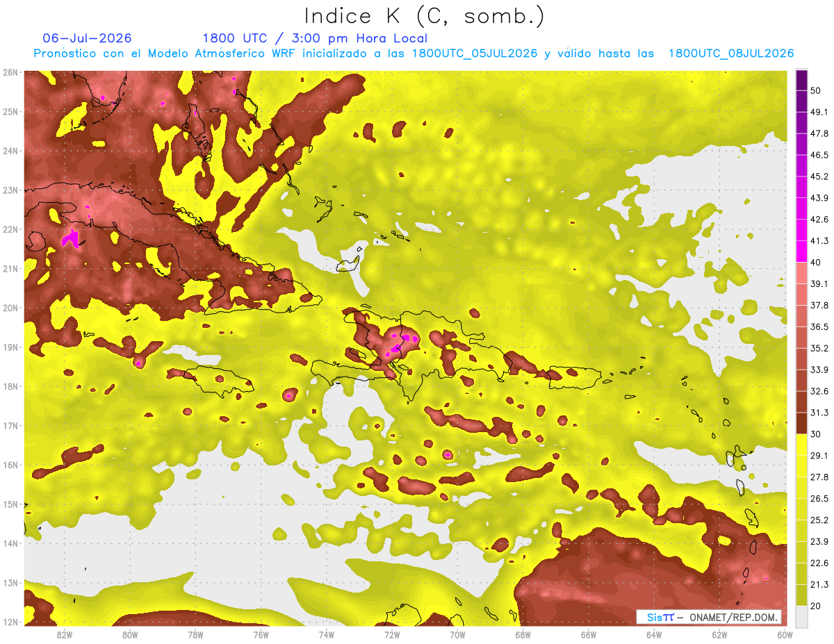The width and height of the screenshot is (834, 644).
Task: Click legend value 27.8
Action: (819, 477)
